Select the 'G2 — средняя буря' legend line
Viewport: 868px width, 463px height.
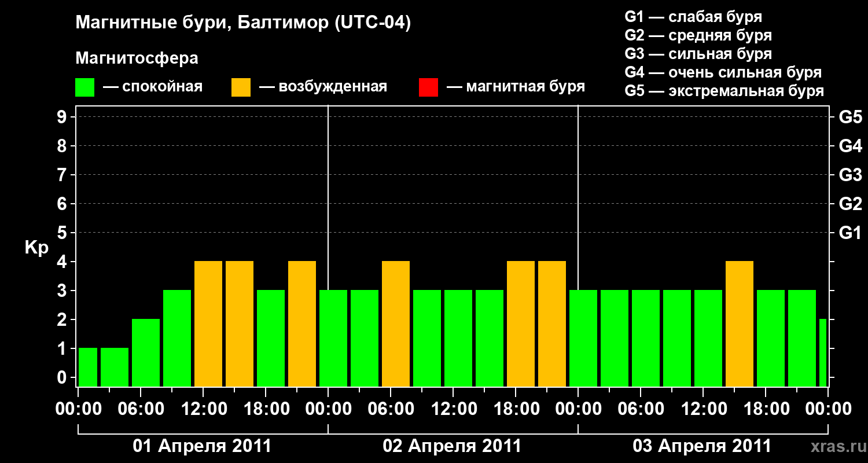point(698,35)
